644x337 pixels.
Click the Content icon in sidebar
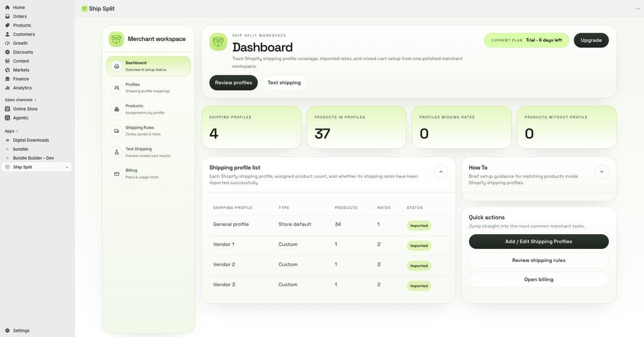pos(8,61)
